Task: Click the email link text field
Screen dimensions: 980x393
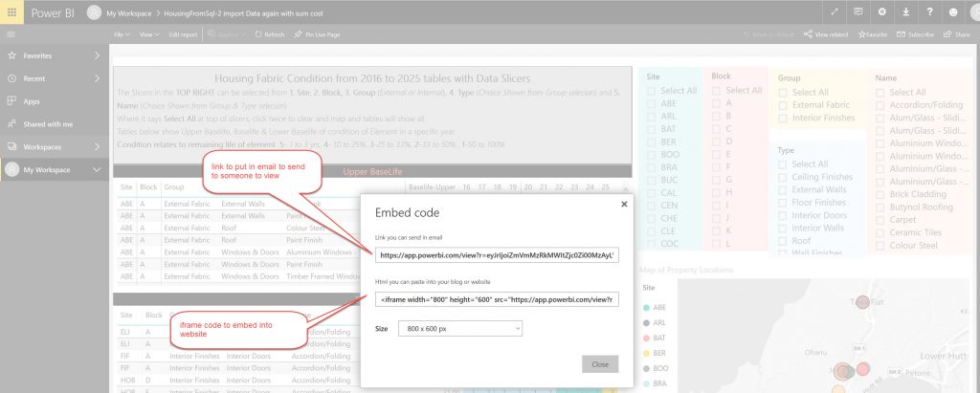Action: 496,255
